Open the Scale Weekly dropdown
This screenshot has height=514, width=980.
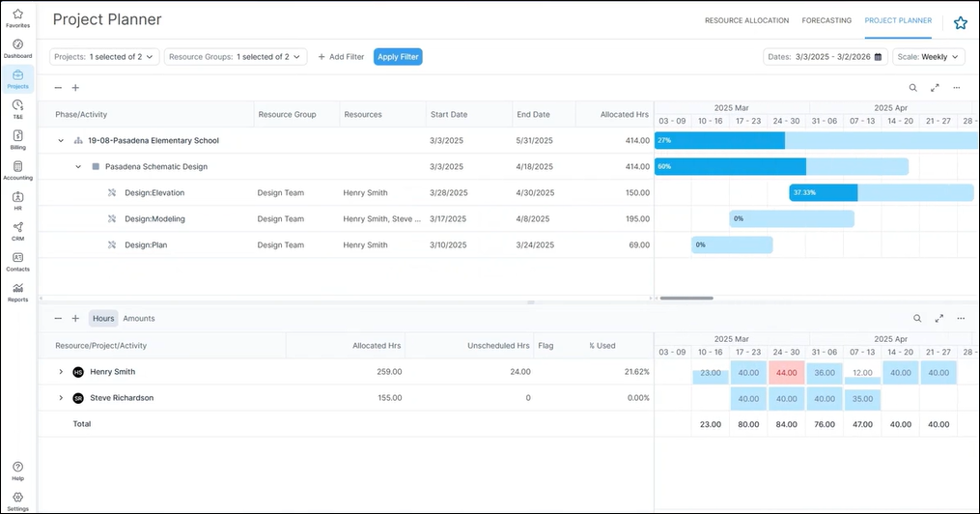tap(928, 57)
